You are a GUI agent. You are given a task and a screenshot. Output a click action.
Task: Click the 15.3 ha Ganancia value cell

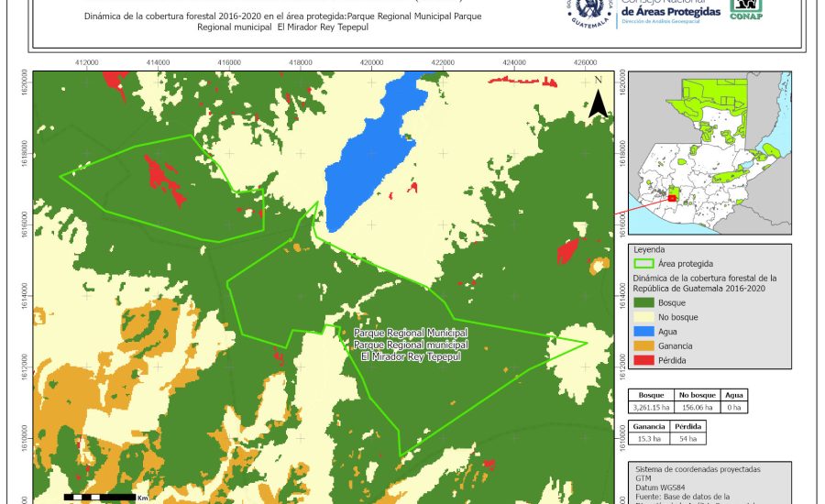click(648, 439)
